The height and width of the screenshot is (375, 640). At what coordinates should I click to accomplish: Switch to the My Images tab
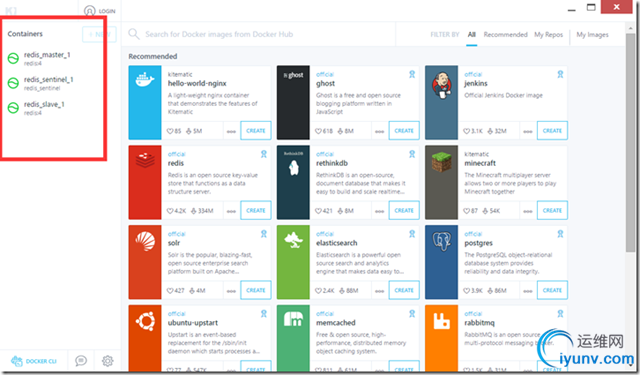pyautogui.click(x=592, y=35)
